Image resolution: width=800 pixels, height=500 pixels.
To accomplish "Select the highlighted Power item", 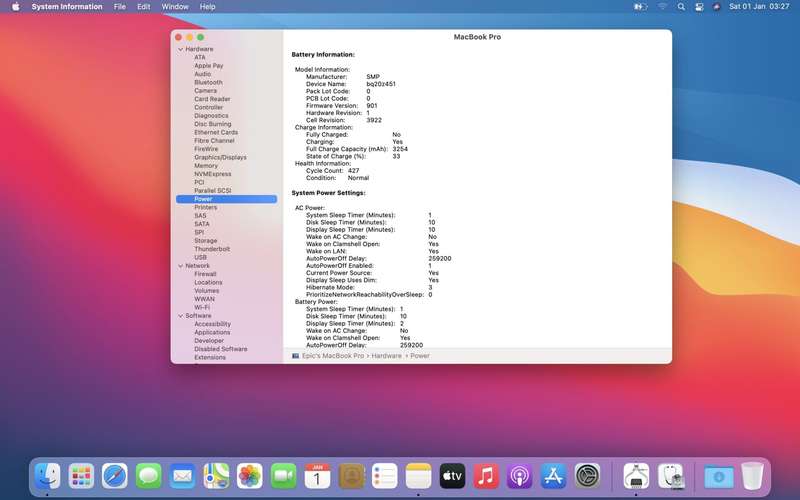I will coord(227,199).
